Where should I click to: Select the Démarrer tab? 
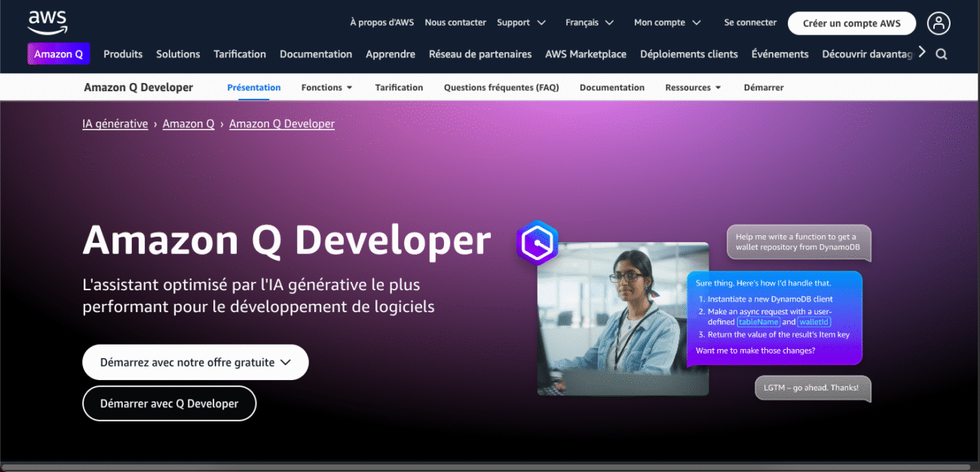(764, 87)
